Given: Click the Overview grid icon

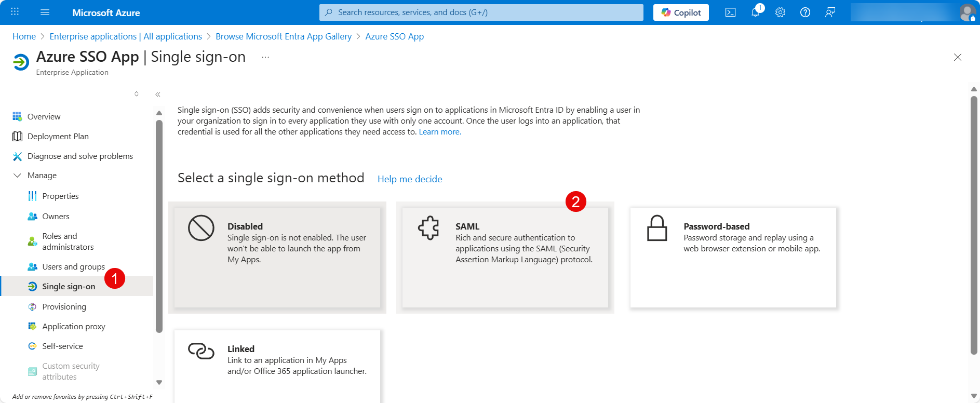Looking at the screenshot, I should (17, 116).
